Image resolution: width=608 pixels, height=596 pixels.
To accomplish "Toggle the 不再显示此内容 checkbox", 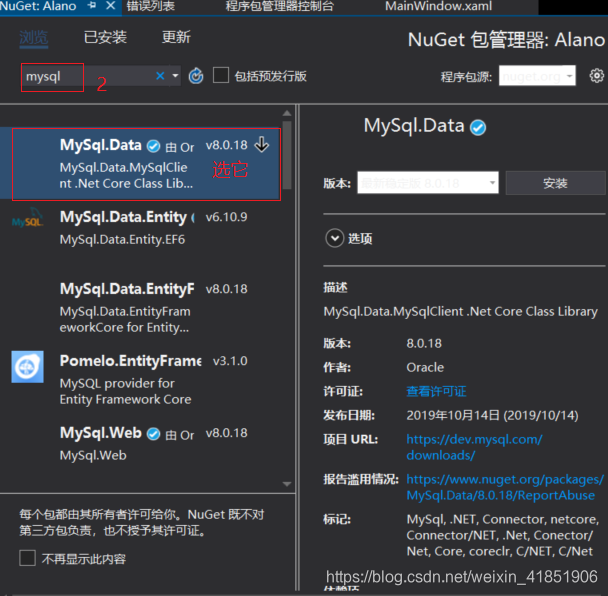I will (x=28, y=558).
